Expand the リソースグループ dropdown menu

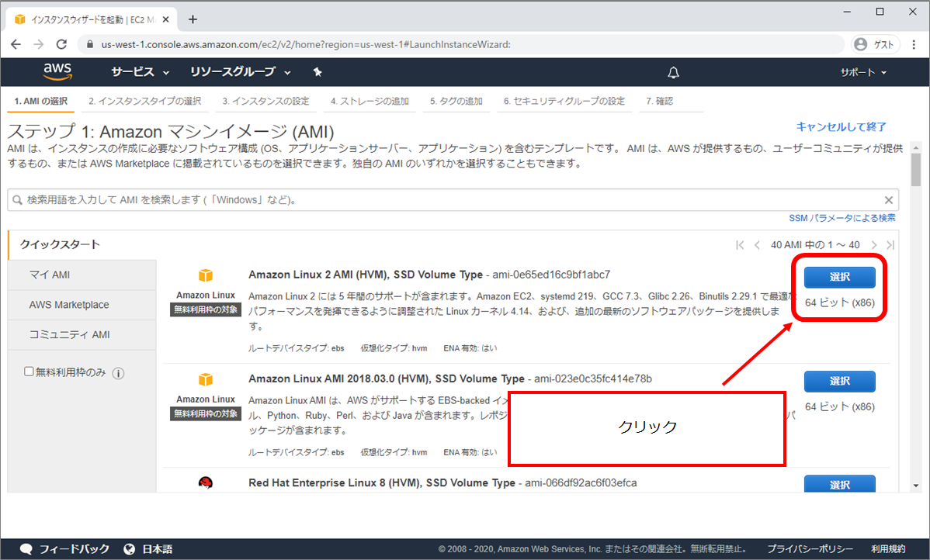241,72
